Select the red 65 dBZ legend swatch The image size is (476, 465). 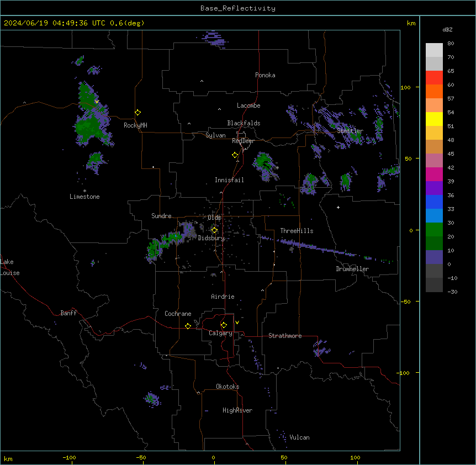pos(434,78)
